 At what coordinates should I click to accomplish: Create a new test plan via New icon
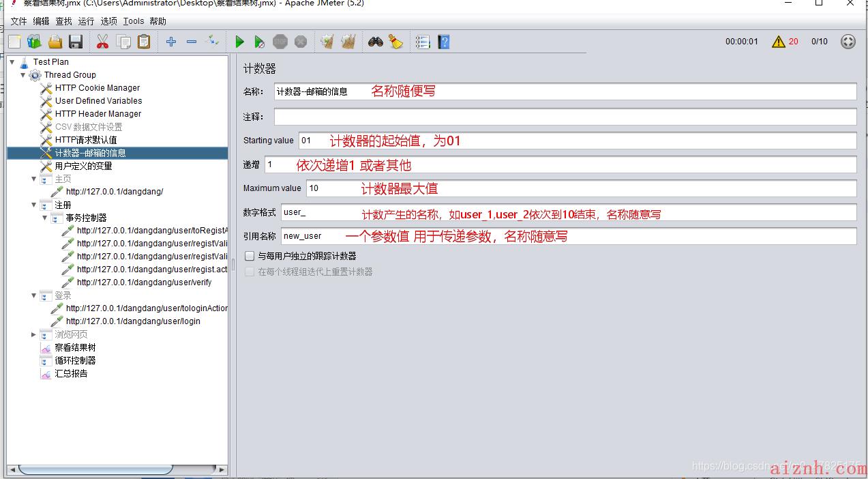(x=14, y=42)
